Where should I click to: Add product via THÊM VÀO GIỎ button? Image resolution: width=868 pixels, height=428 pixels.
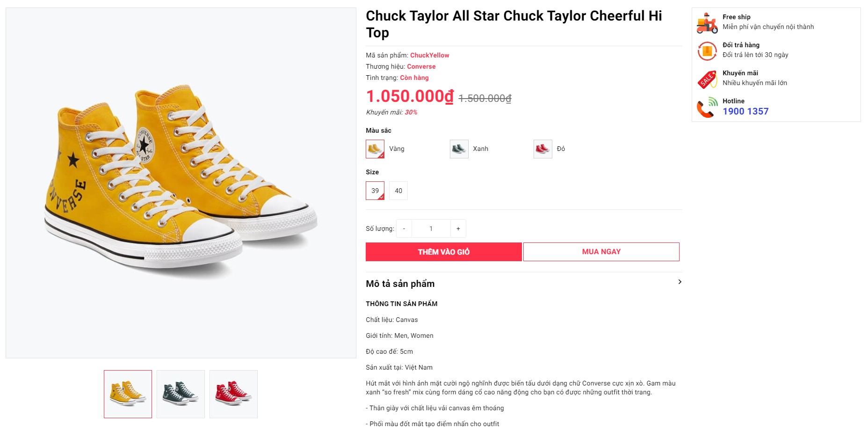tap(443, 252)
